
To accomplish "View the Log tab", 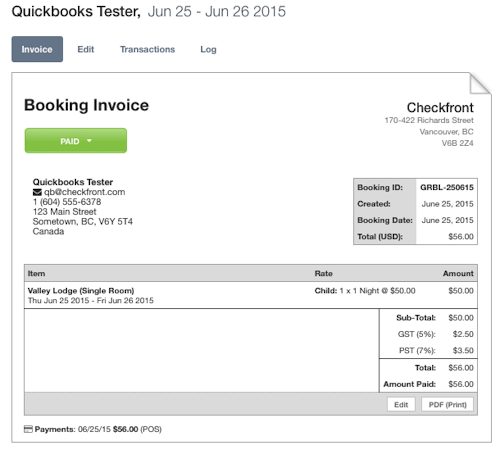I will pos(208,49).
